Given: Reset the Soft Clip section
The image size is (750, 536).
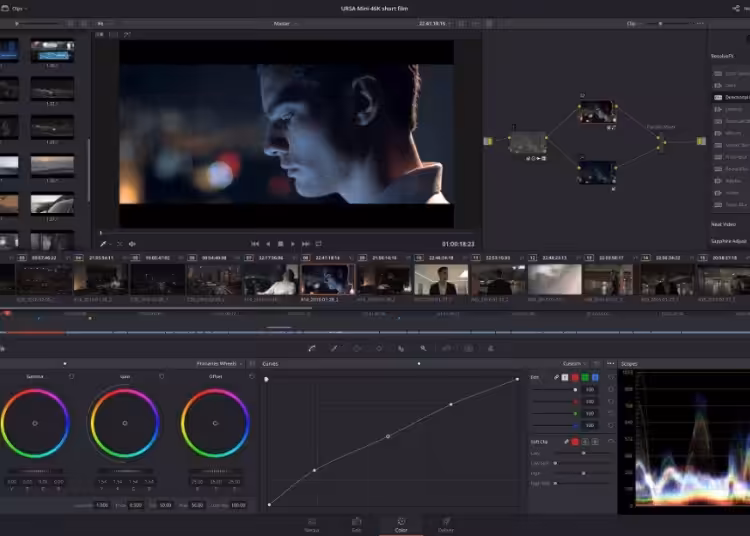Looking at the screenshot, I should pos(611,442).
